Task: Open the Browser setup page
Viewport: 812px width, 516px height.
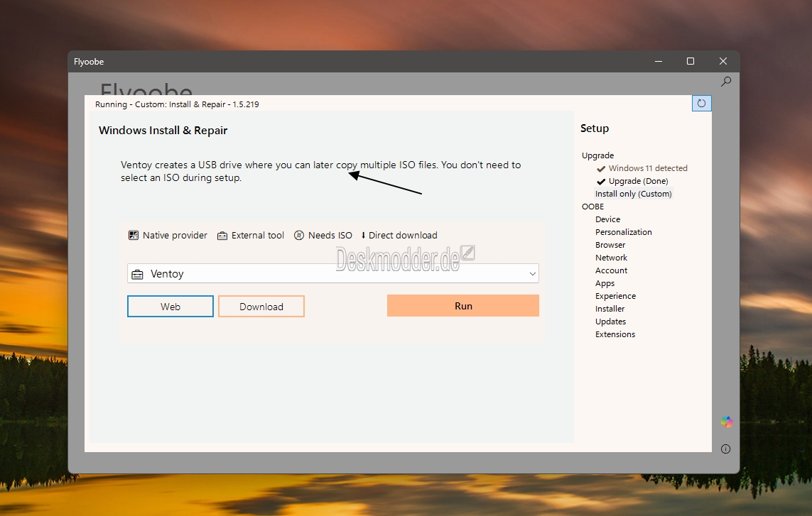Action: pyautogui.click(x=610, y=245)
